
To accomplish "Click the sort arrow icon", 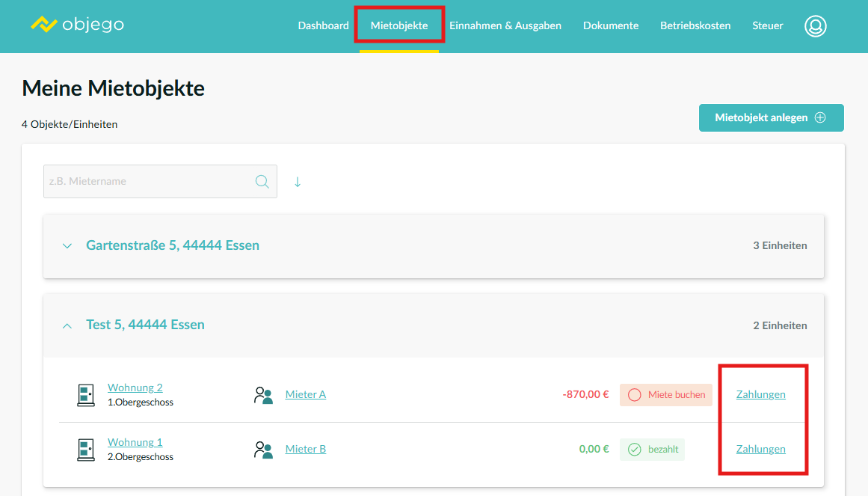I will click(298, 182).
